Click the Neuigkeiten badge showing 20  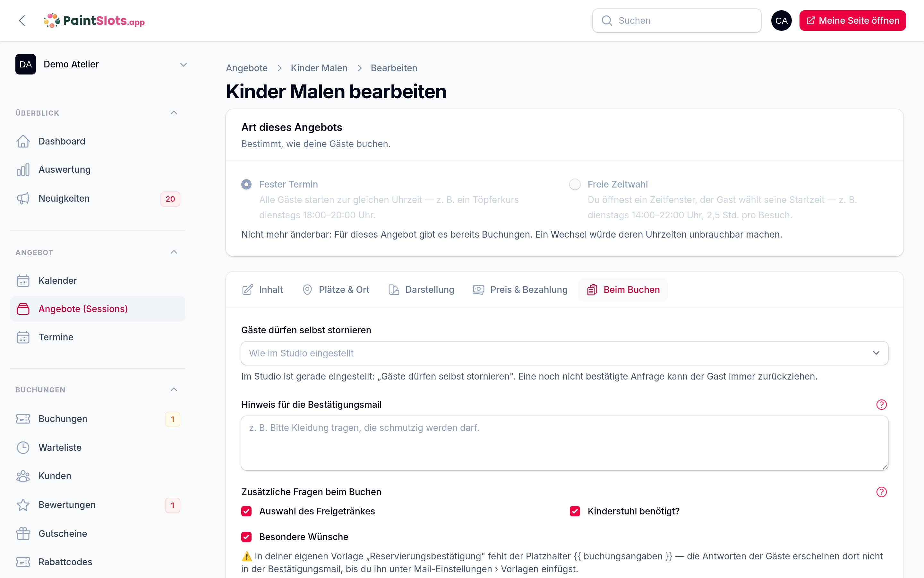tap(170, 199)
